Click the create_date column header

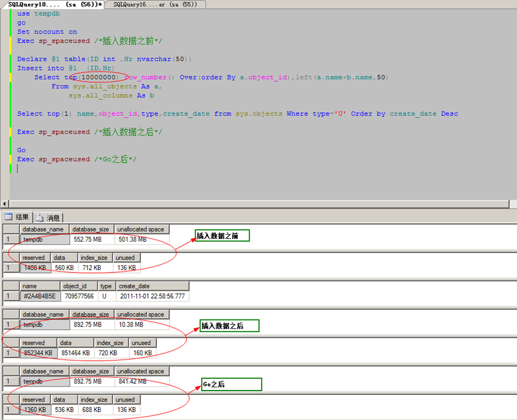(x=151, y=286)
